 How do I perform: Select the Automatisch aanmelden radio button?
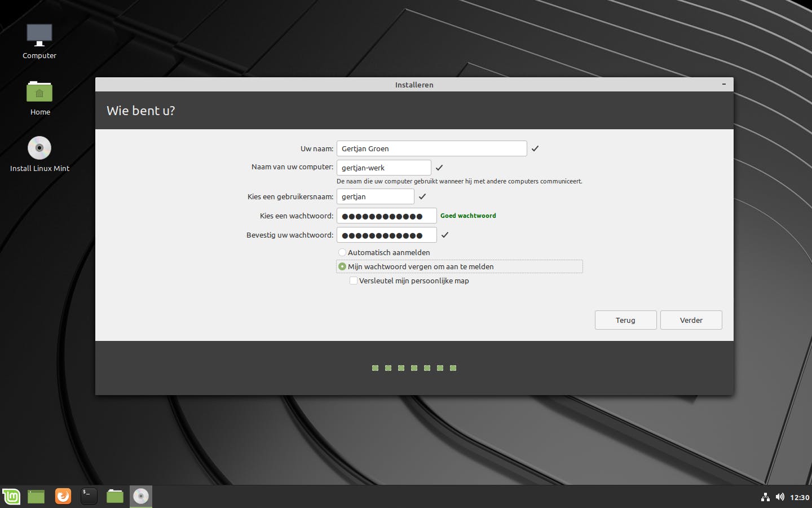342,252
